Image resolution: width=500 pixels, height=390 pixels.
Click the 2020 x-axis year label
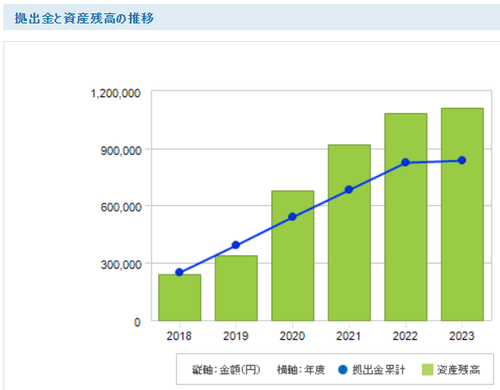tap(292, 336)
